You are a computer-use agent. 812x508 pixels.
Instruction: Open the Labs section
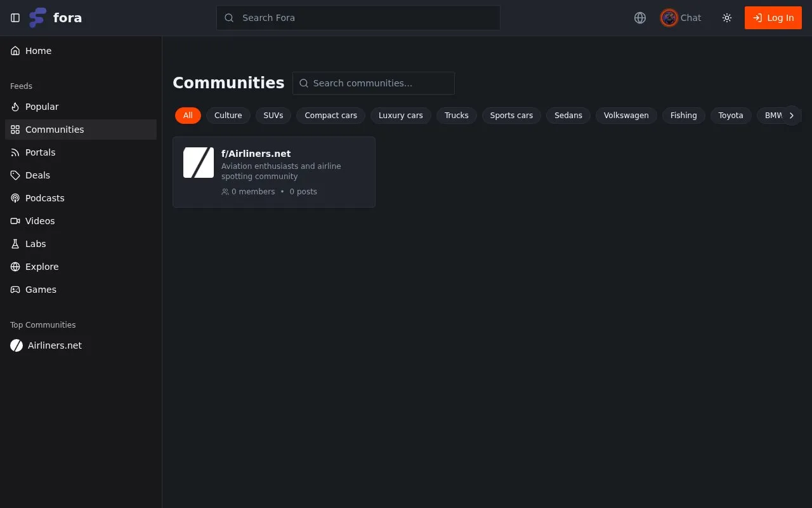81,244
